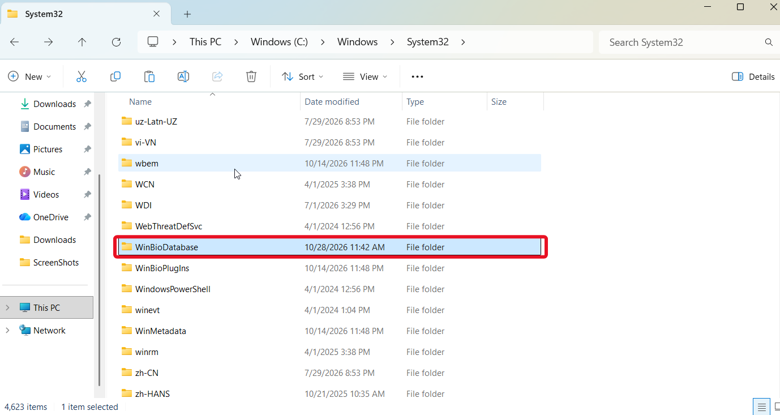Navigate to Windows breadcrumb
Image resolution: width=780 pixels, height=415 pixels.
357,42
